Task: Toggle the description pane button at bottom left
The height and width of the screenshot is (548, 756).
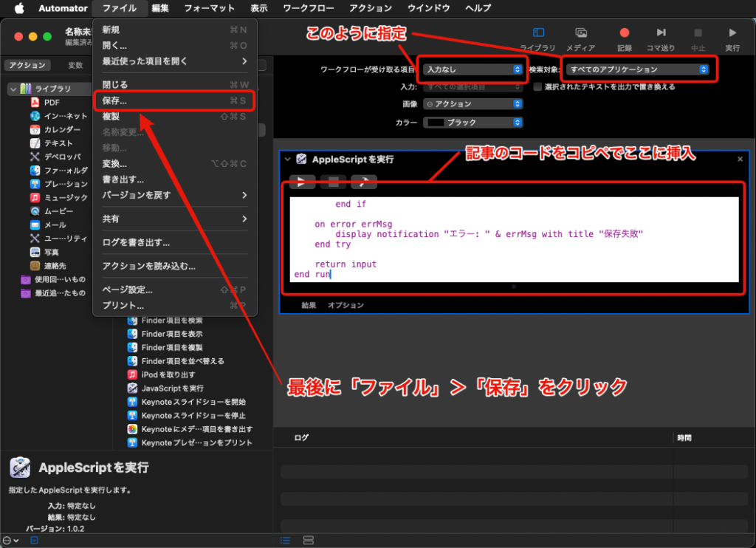Action: (34, 540)
